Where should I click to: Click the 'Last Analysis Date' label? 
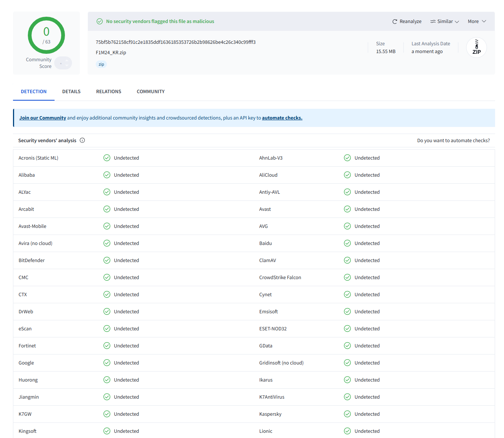[431, 44]
